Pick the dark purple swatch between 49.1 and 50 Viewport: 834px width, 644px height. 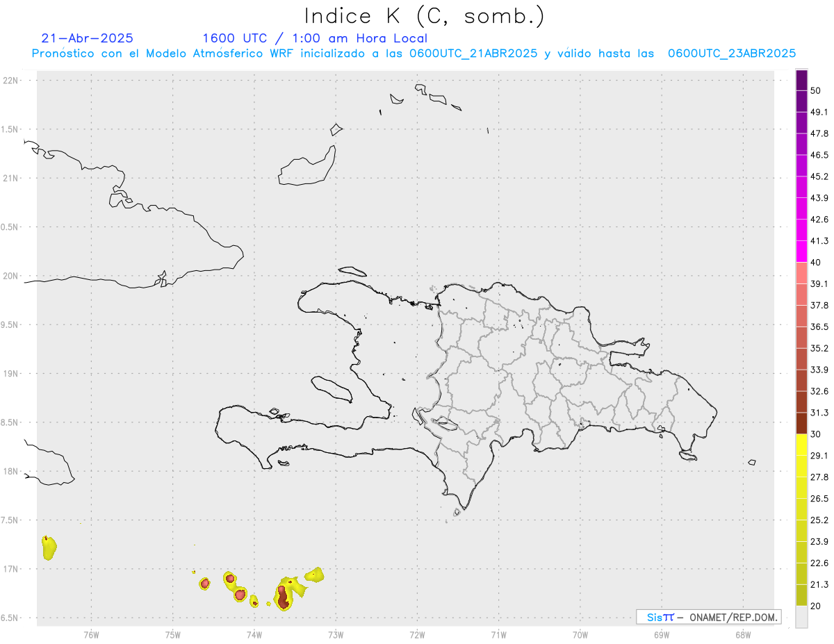click(801, 101)
